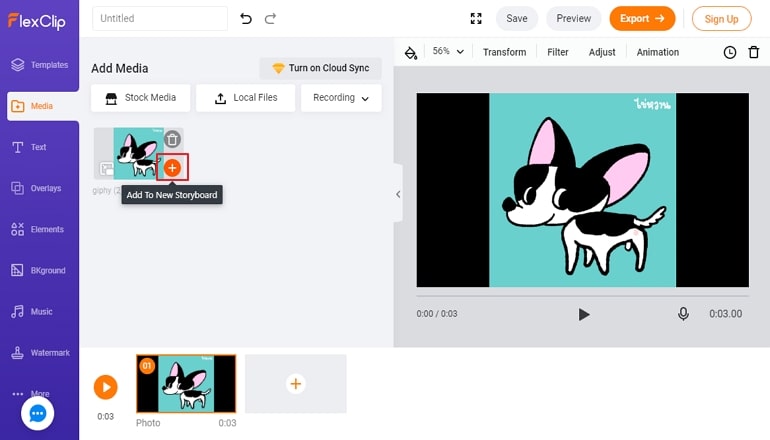Add a new blank storyboard

point(296,384)
